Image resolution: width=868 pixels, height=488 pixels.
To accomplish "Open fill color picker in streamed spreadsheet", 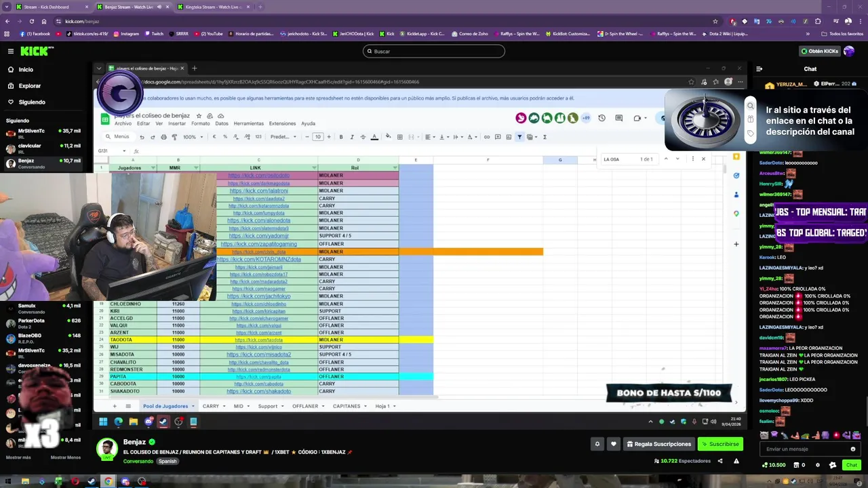I will (x=388, y=137).
